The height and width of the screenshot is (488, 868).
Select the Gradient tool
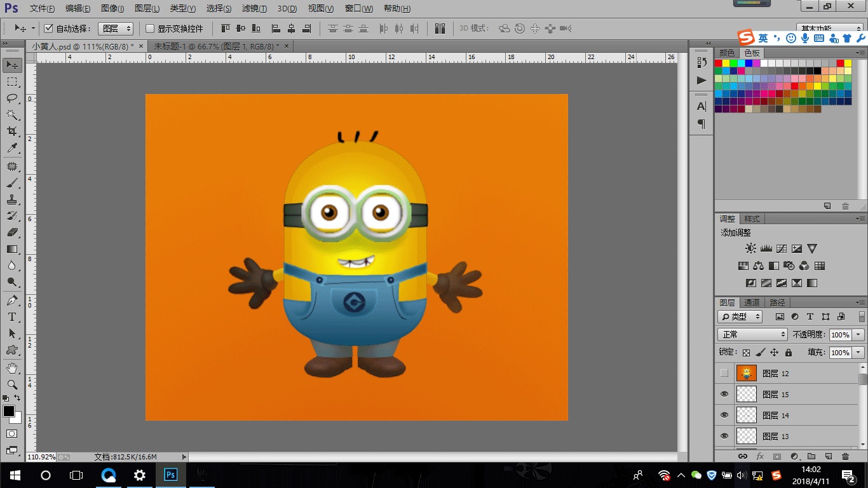click(x=12, y=249)
